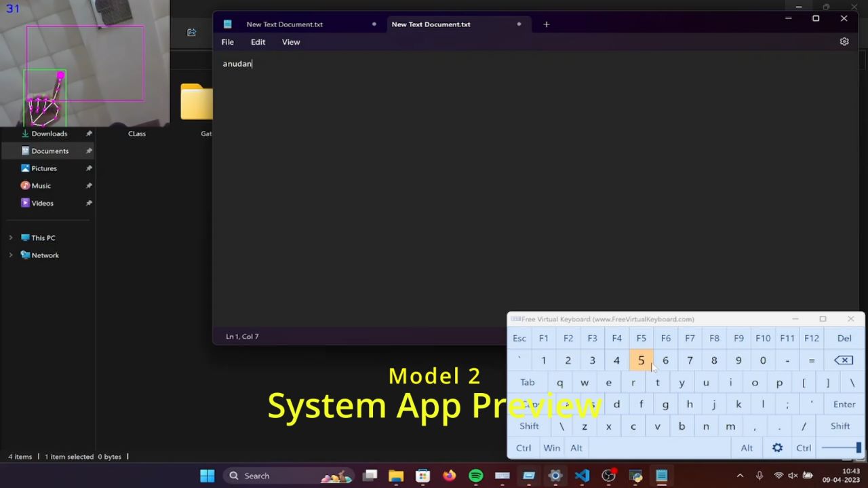Tap the equals sign key
Image resolution: width=868 pixels, height=488 pixels.
[x=812, y=360]
